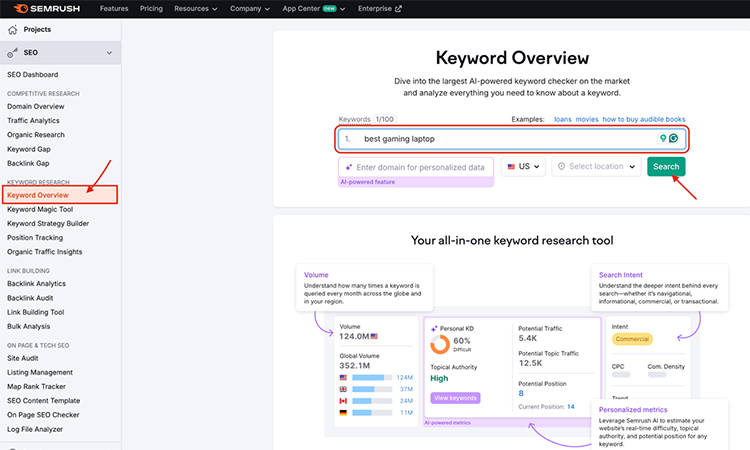The width and height of the screenshot is (750, 450).
Task: Click the Personal KD 60% donut chart
Action: click(x=440, y=344)
